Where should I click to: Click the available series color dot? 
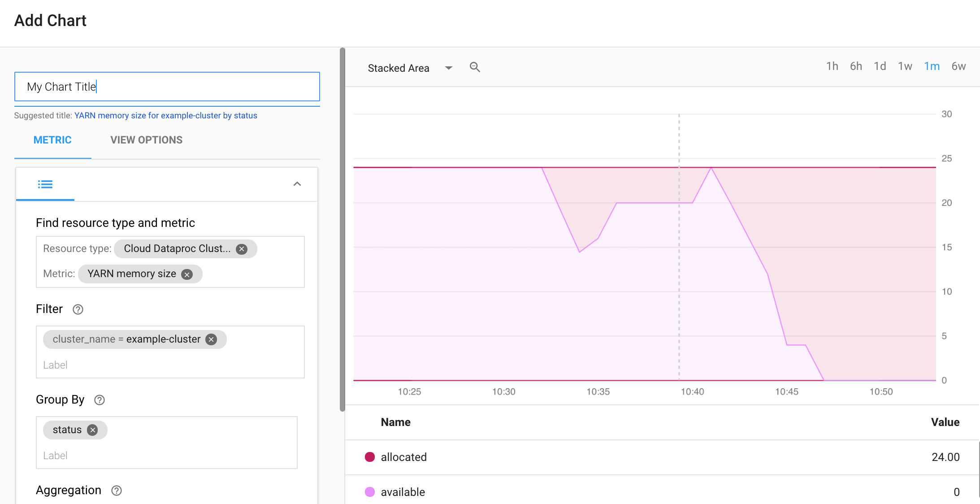[x=370, y=492]
